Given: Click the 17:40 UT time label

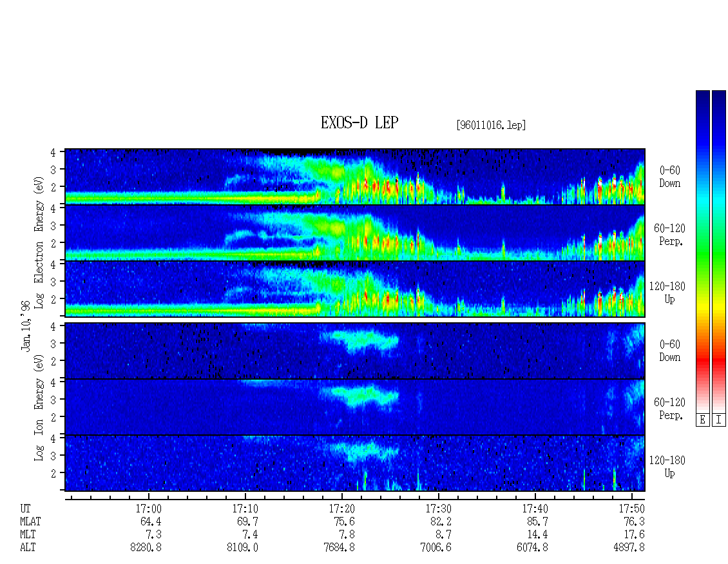Looking at the screenshot, I should pos(535,509).
